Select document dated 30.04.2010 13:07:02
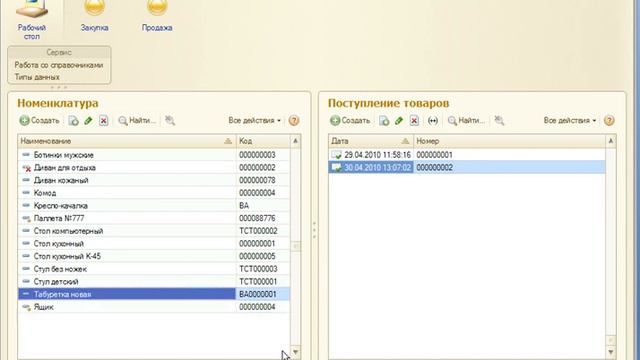 click(x=467, y=167)
